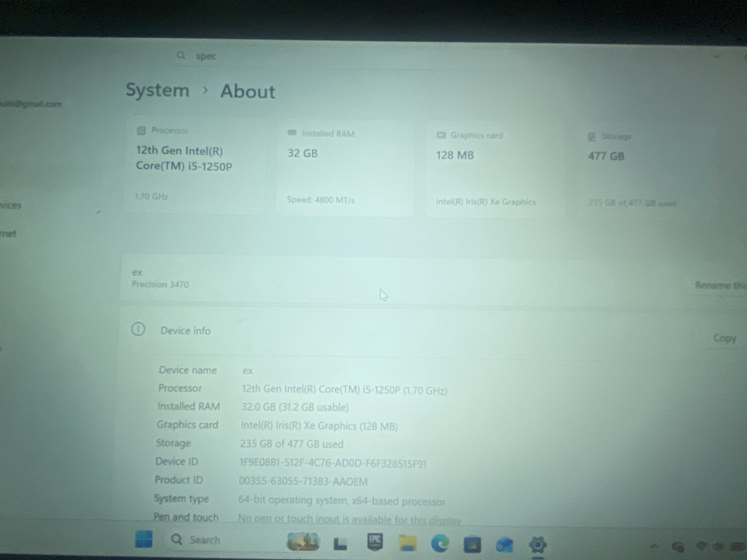Select the 128 MB Graphics card tile
Image resolution: width=747 pixels, height=560 pixels.
point(494,169)
